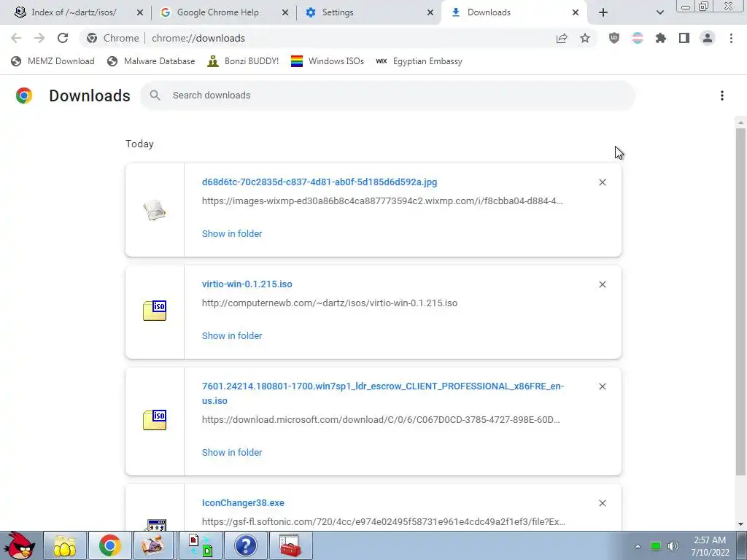Open the Extensions puzzle piece menu
This screenshot has height=560, width=747.
661,38
